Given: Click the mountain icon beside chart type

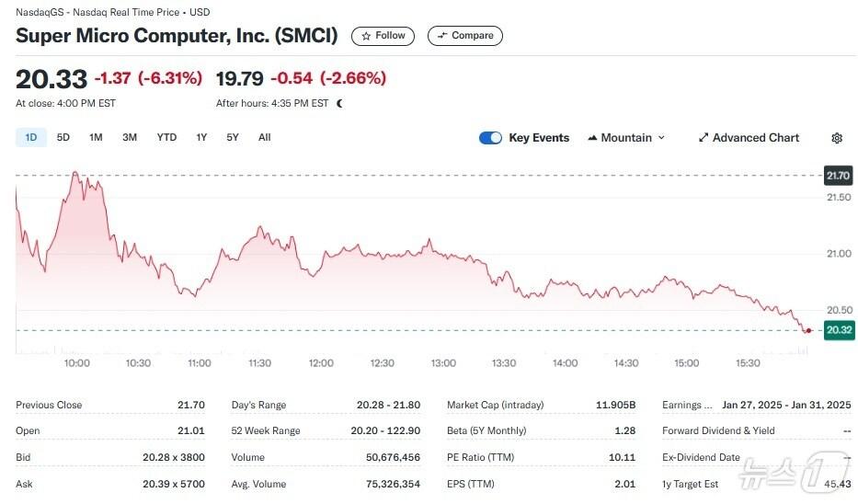Looking at the screenshot, I should click(x=592, y=138).
